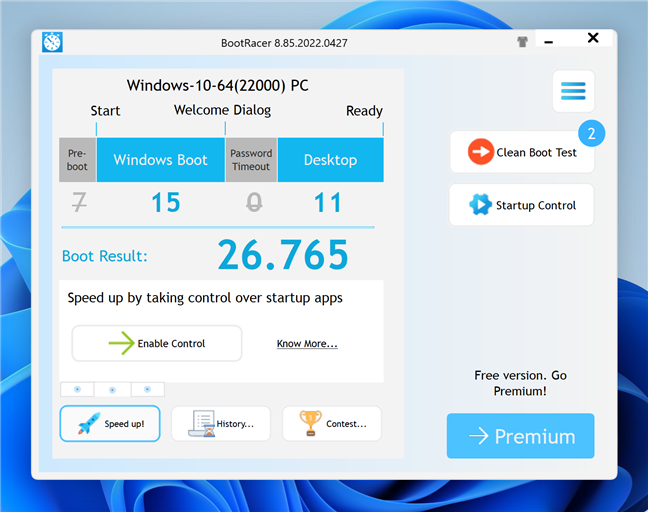648x512 pixels.
Task: Click the notification badge showing 2
Action: (x=591, y=133)
